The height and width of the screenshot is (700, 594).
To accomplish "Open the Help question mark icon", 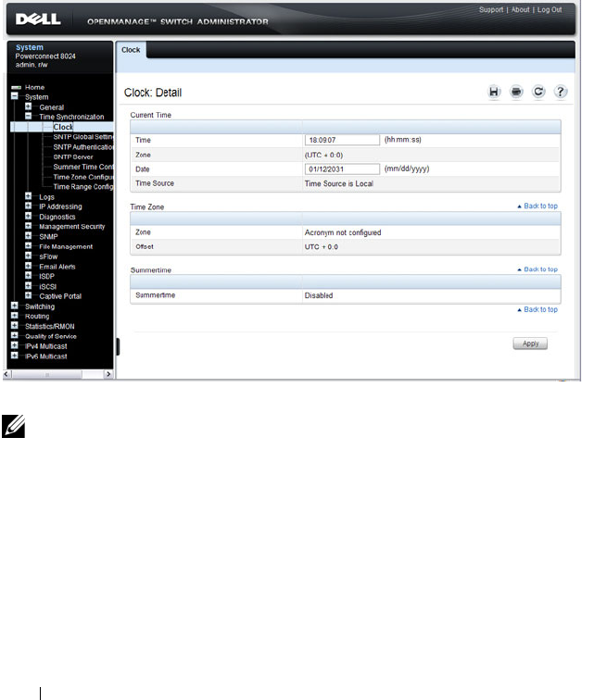I will coord(561,92).
